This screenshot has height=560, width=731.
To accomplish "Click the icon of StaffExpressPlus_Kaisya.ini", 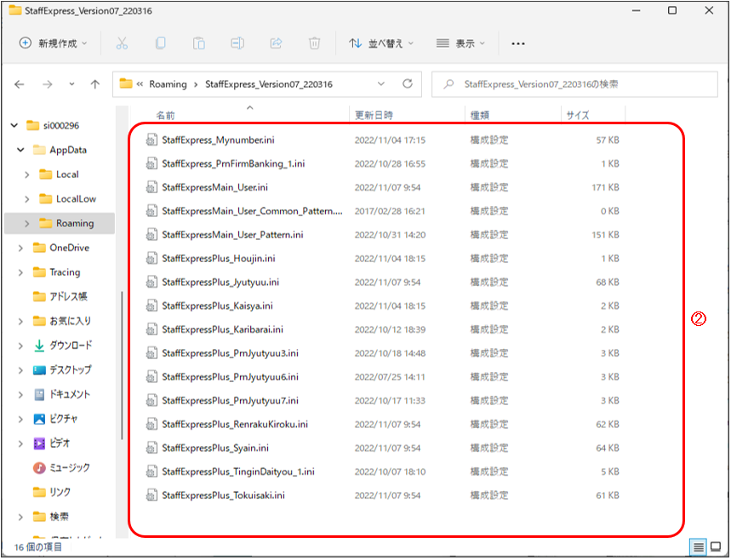I will click(151, 306).
